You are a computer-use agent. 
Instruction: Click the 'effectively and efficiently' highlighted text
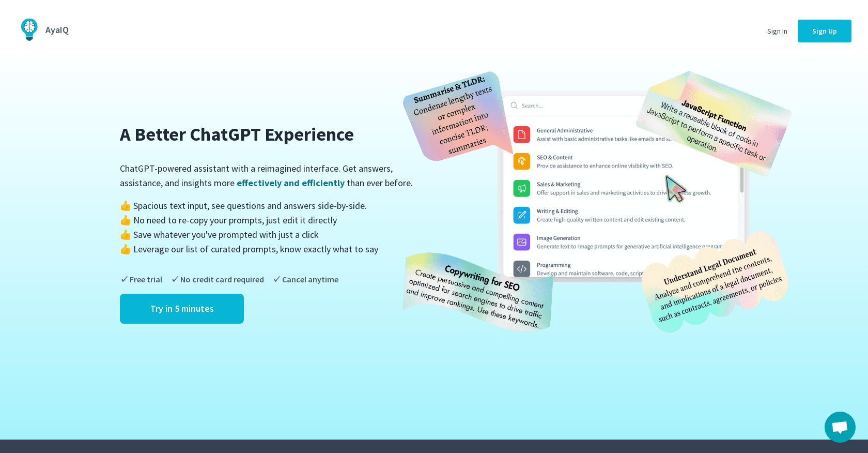click(290, 183)
